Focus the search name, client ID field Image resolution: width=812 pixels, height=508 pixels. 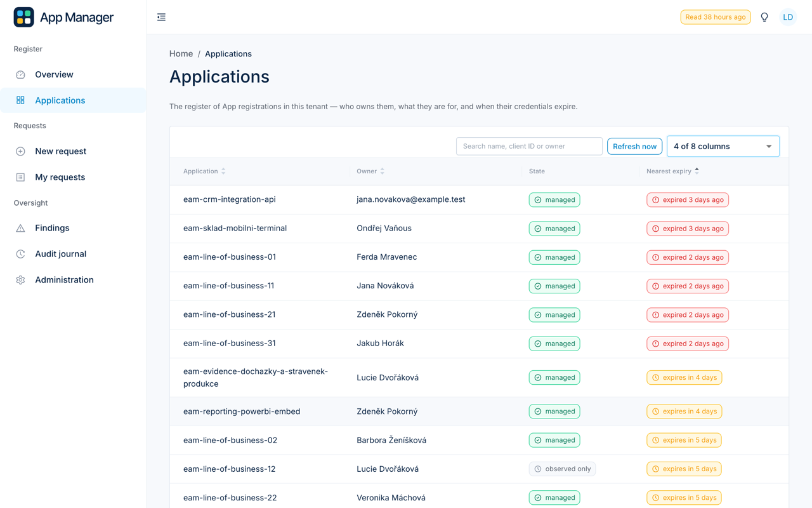point(529,146)
